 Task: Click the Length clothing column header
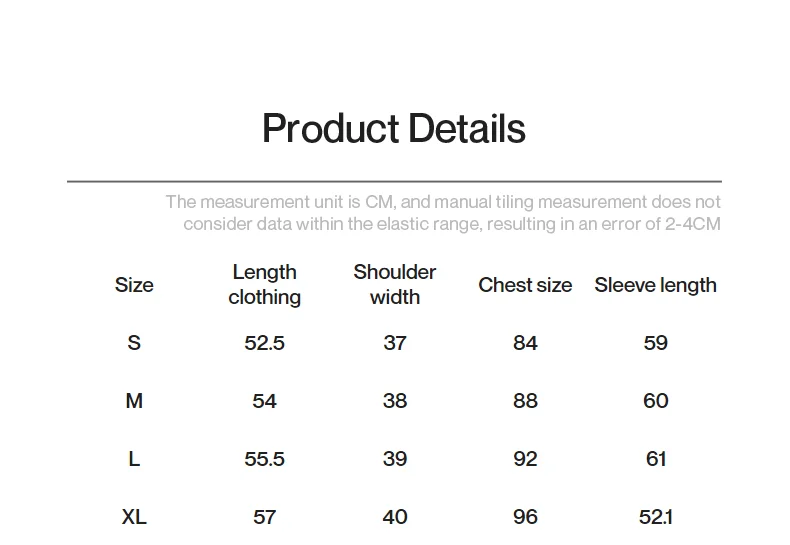[265, 285]
